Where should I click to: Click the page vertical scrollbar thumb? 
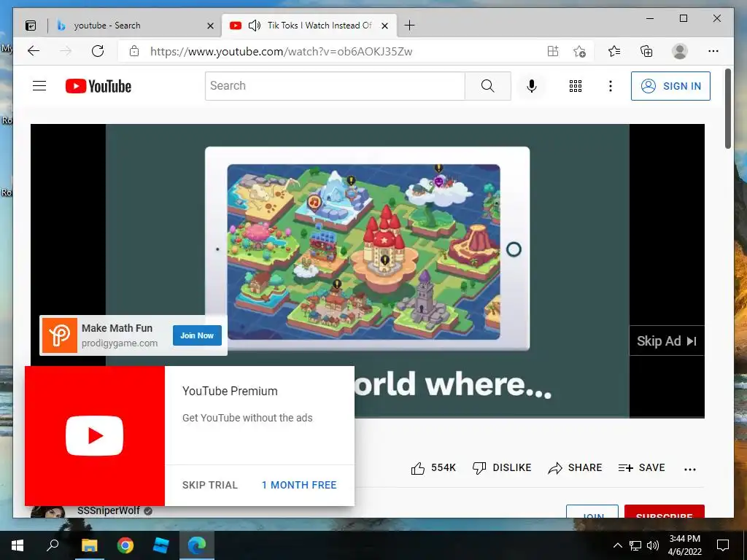[727, 109]
